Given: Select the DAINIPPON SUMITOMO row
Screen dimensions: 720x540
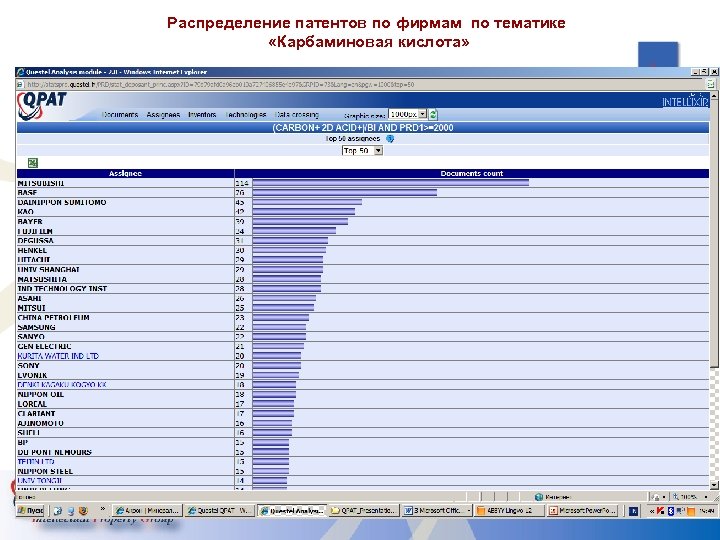Looking at the screenshot, I should (x=363, y=202).
